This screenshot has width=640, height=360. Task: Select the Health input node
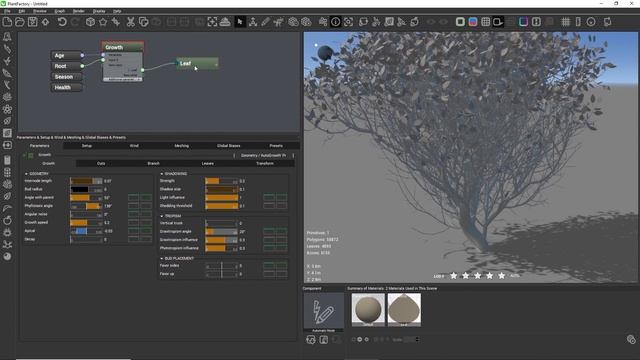pyautogui.click(x=66, y=87)
